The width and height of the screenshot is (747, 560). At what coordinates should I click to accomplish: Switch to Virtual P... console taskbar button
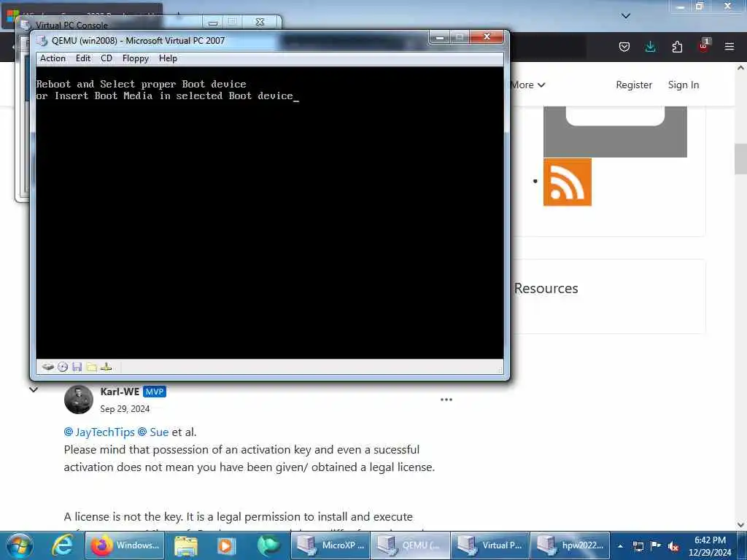coord(489,545)
